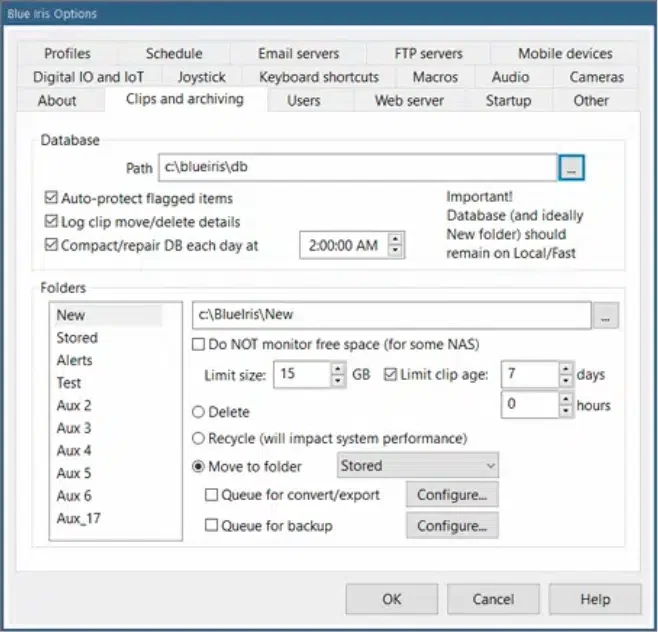Enable Do NOT monitor free space option
Viewport: 658px width, 632px height.
click(x=198, y=345)
